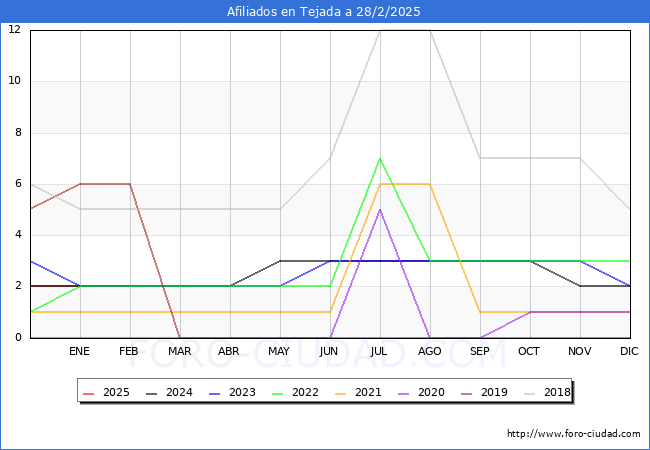Select the '2019' legend label
Screen dimensions: 650x450
494,392
